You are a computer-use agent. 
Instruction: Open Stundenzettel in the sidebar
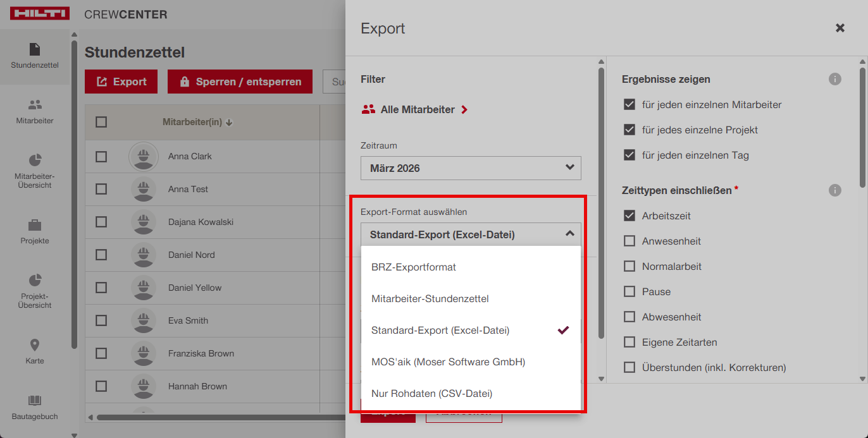(35, 56)
